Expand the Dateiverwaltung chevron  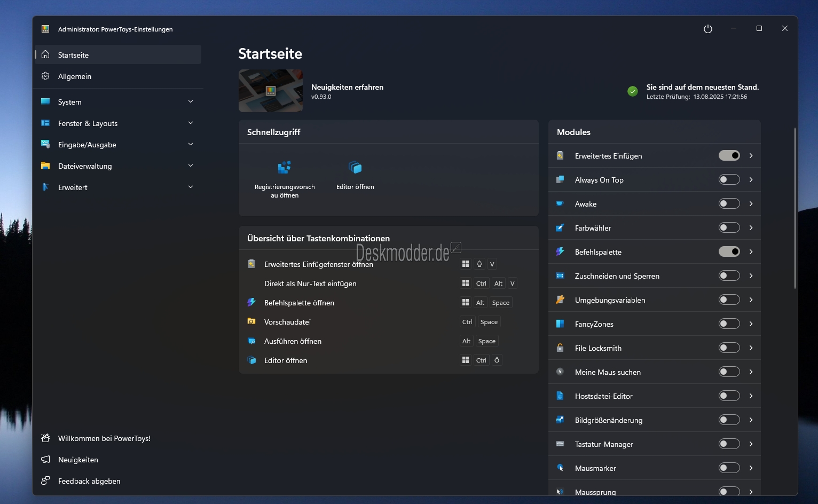point(191,166)
